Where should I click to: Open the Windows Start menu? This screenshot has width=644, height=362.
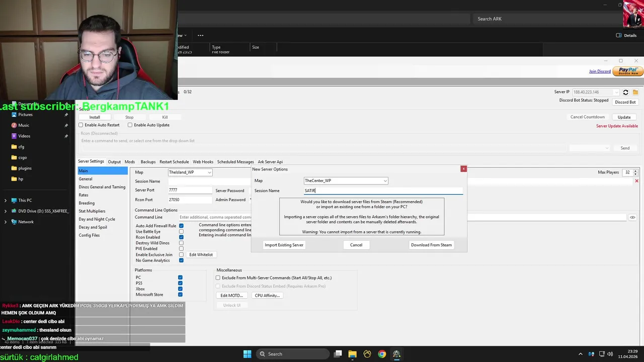point(247,354)
